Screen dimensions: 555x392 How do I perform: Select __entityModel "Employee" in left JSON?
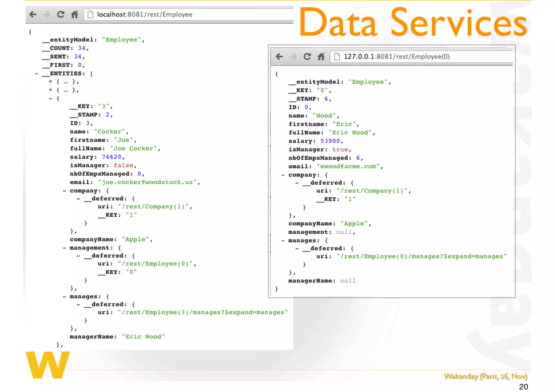point(121,40)
